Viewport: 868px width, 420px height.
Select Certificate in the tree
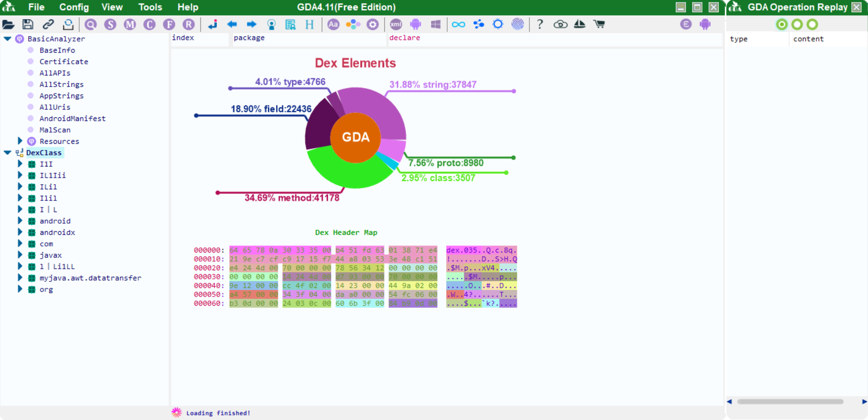pos(64,62)
